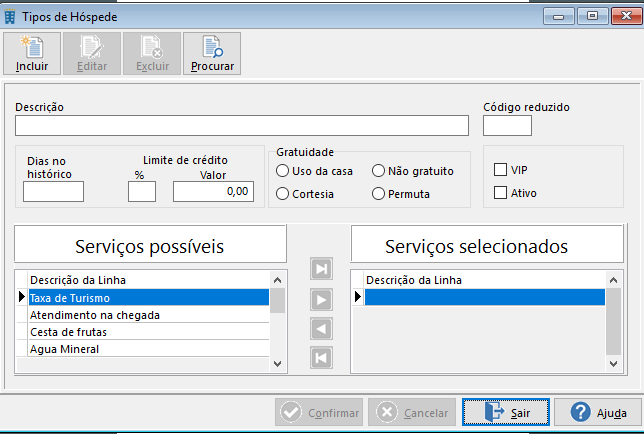Select the Agua Mineral row

pyautogui.click(x=149, y=349)
